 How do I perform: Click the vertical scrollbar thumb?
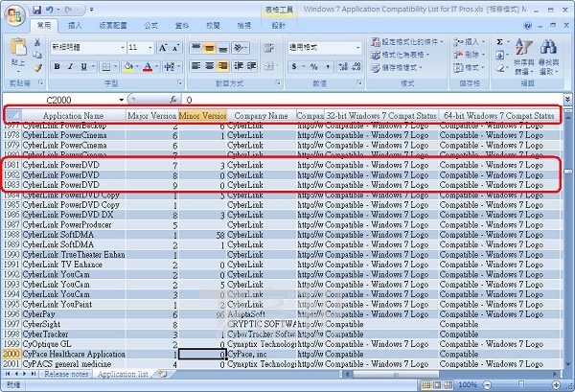point(567,172)
